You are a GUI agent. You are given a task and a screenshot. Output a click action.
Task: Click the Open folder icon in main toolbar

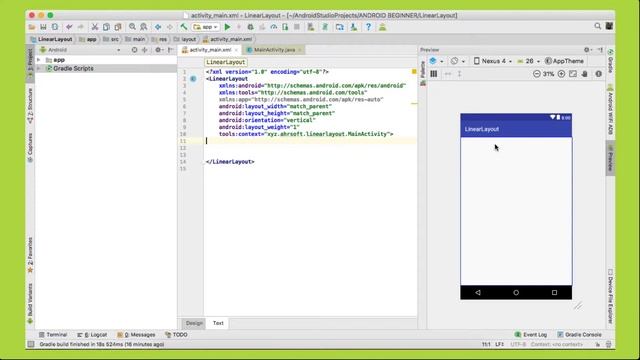click(32, 27)
